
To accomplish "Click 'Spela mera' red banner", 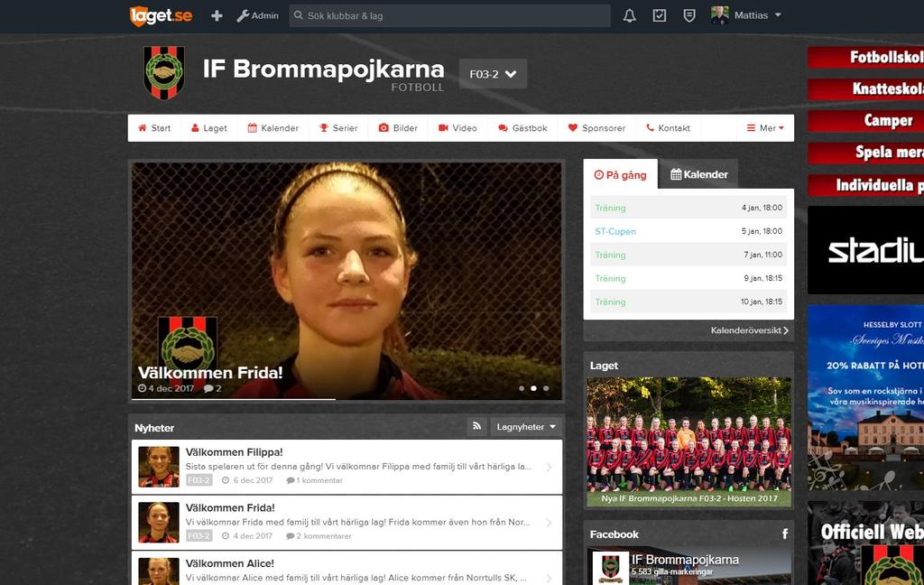I will 865,153.
